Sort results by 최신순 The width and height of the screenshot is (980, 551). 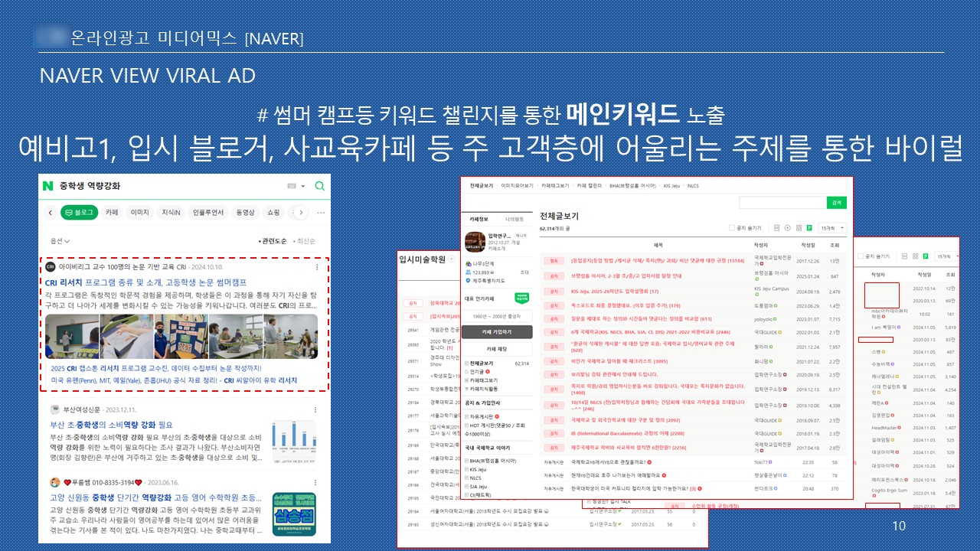(x=305, y=241)
